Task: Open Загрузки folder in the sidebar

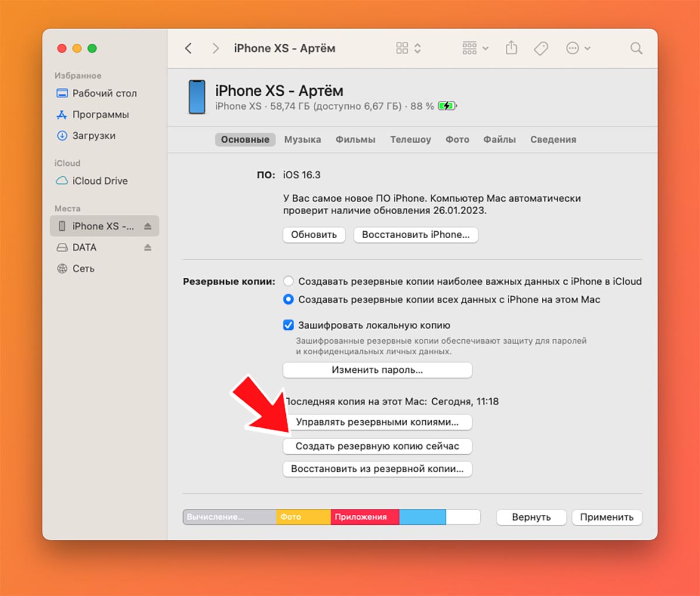Action: pyautogui.click(x=93, y=136)
